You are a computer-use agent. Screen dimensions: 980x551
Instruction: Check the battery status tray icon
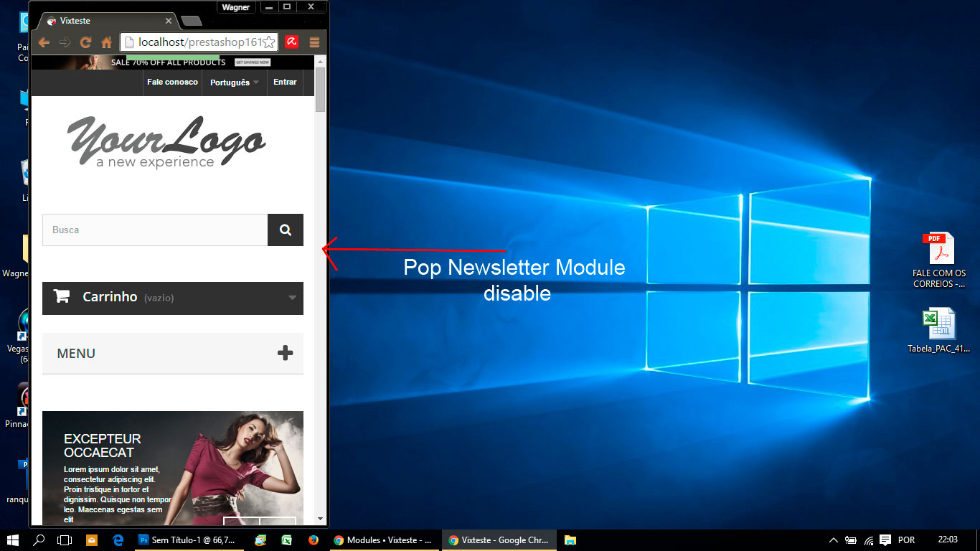pos(851,540)
